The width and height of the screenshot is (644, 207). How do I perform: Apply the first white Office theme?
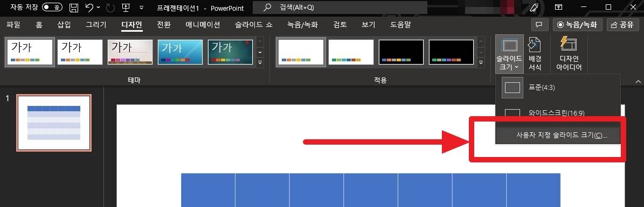(x=30, y=52)
